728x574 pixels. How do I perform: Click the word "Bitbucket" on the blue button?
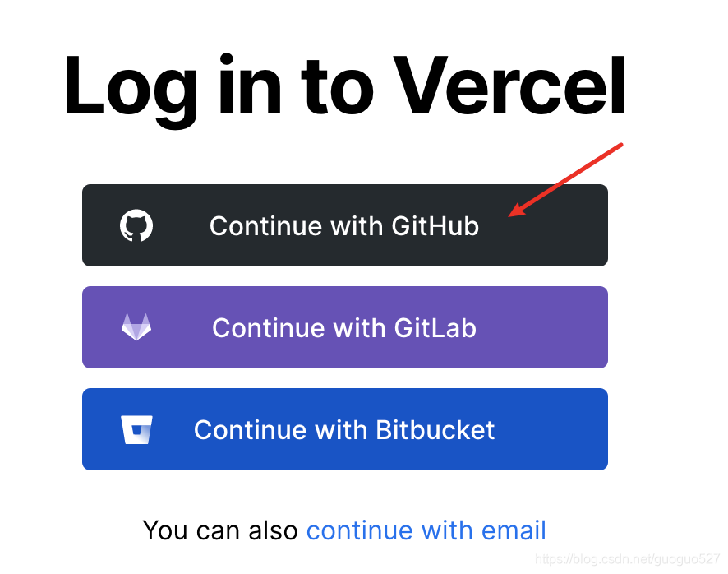click(435, 429)
